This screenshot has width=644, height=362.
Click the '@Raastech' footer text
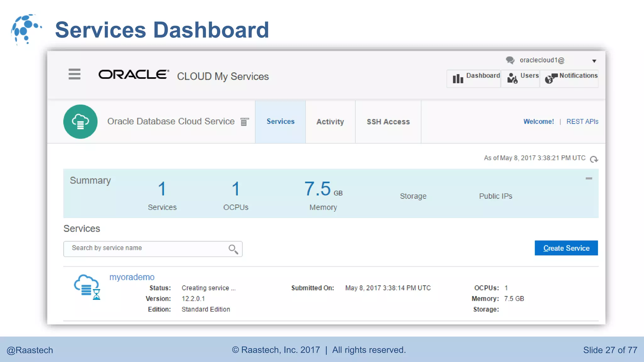(x=30, y=350)
